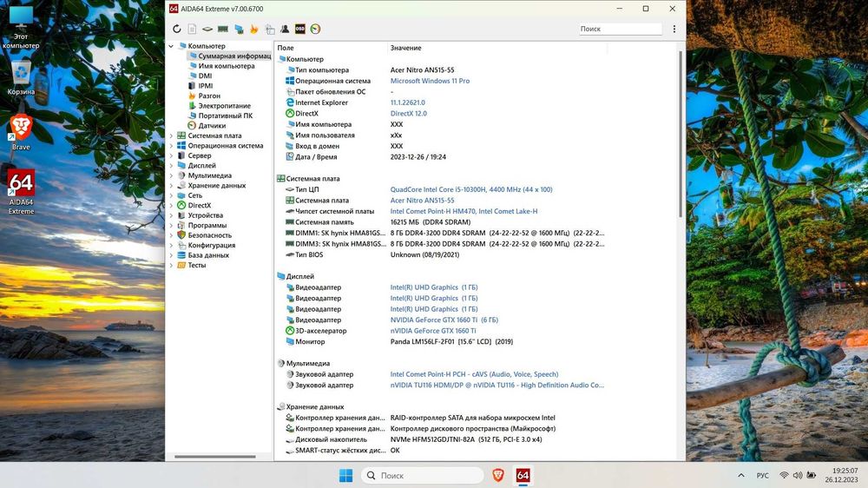Click the nVIDIA TU116 HDMI/DP audio link
This screenshot has height=488, width=868.
497,385
